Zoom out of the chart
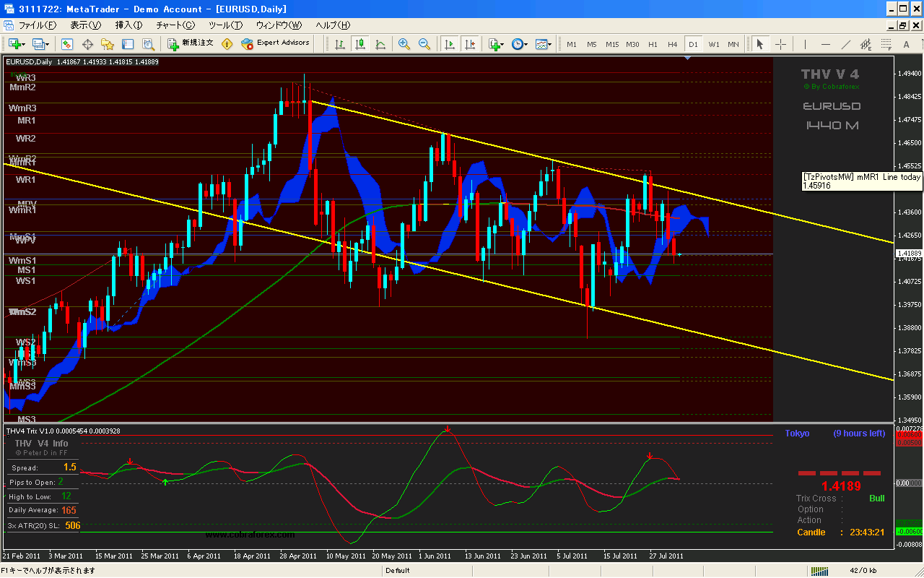Image resolution: width=924 pixels, height=578 pixels. coord(424,44)
